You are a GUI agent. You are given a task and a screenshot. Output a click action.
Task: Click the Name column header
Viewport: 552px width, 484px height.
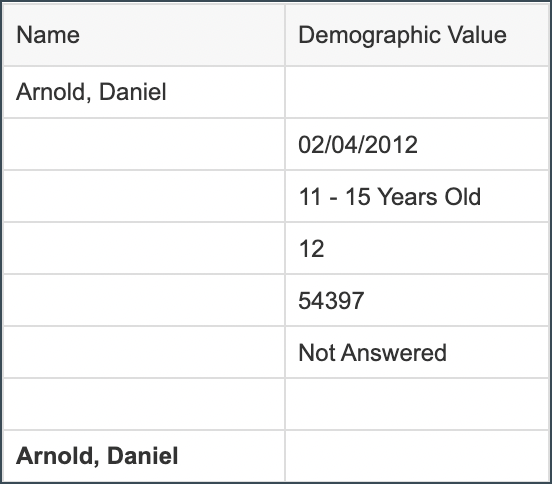[144, 35]
